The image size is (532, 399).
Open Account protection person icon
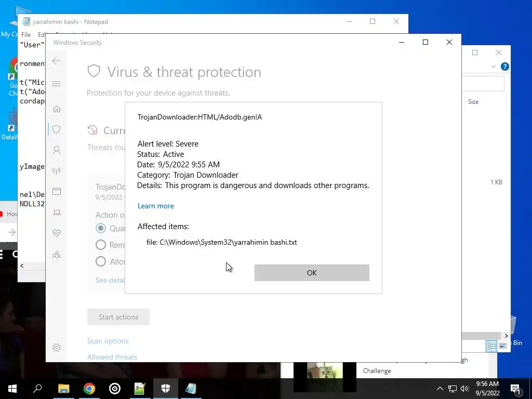coord(57,150)
